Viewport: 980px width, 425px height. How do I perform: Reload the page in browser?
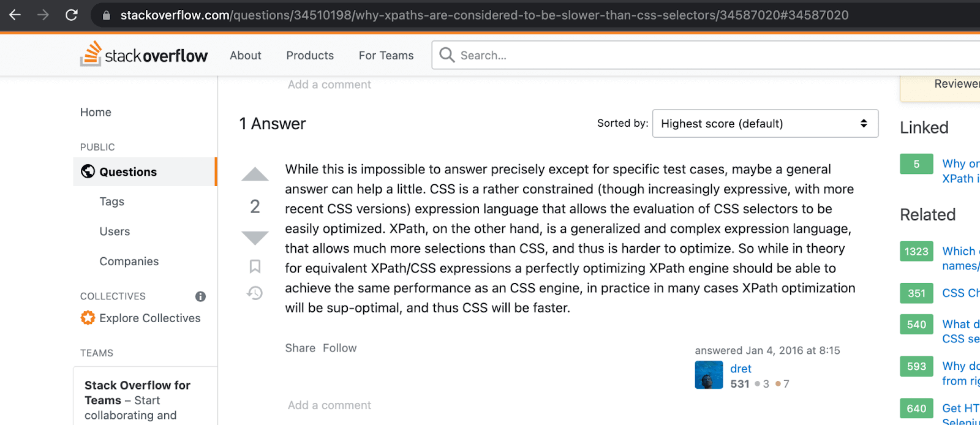pos(72,15)
